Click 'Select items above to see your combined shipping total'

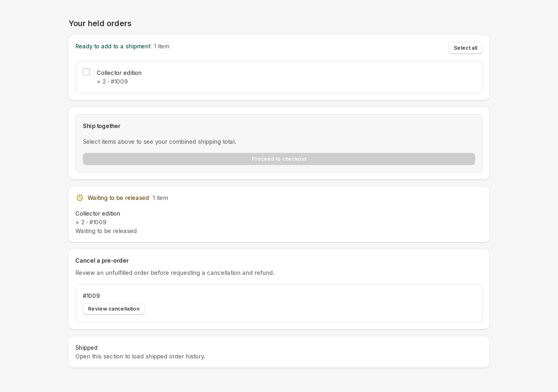pyautogui.click(x=159, y=142)
